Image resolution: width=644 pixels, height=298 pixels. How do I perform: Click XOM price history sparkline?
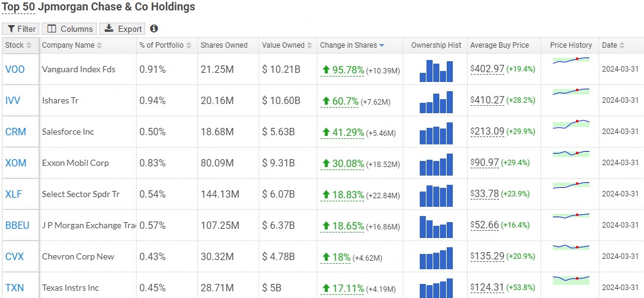[x=571, y=154]
